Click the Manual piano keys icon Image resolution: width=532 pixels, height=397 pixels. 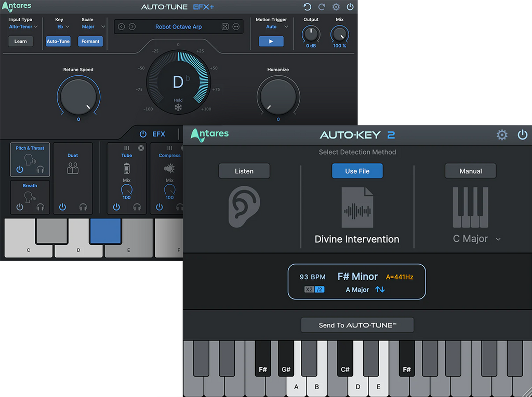471,207
